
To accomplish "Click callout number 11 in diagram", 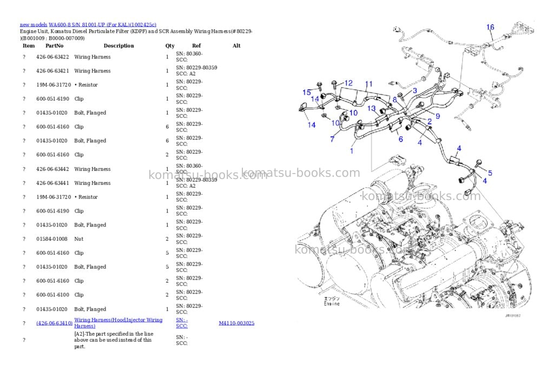I will pyautogui.click(x=369, y=84).
